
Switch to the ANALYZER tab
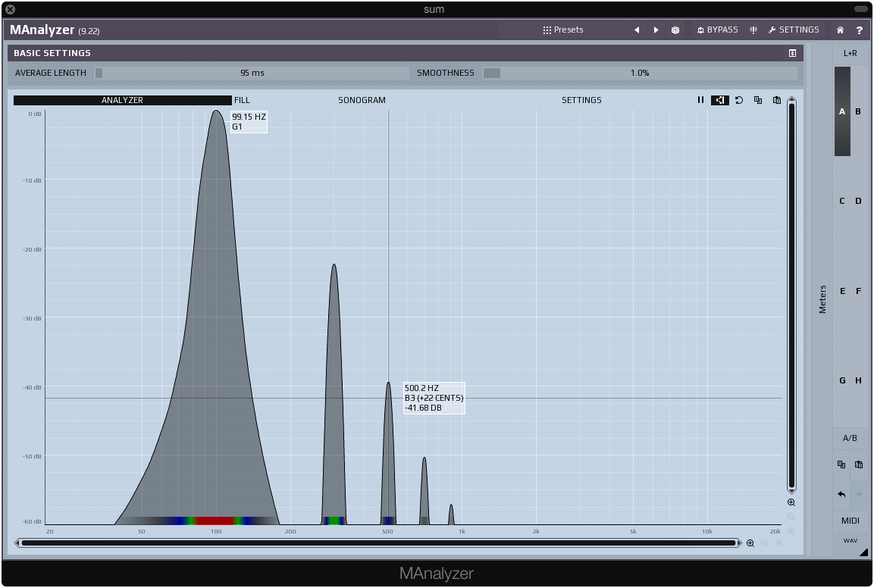[x=122, y=100]
